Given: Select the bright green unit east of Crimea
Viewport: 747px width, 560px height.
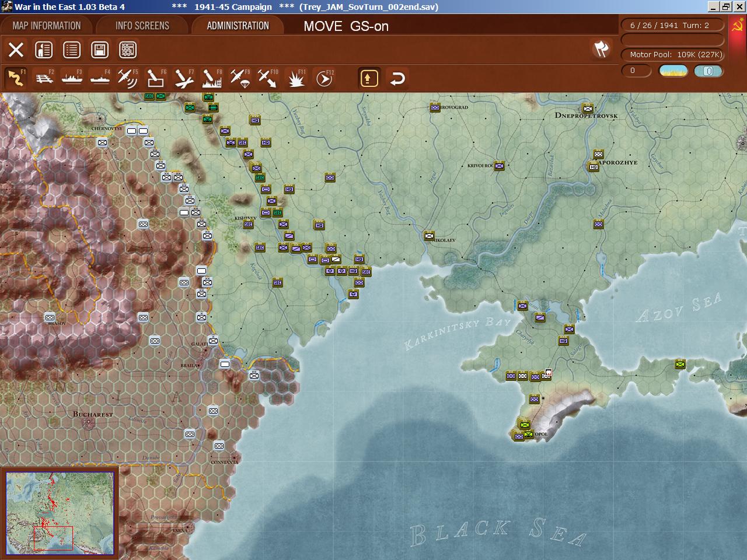Looking at the screenshot, I should (x=680, y=364).
